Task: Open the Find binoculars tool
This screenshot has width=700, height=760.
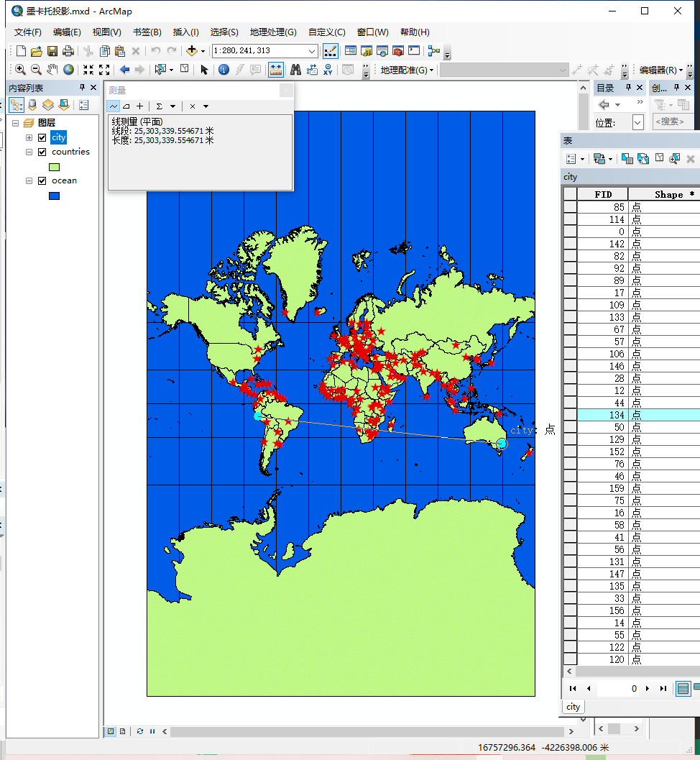Action: click(x=295, y=70)
